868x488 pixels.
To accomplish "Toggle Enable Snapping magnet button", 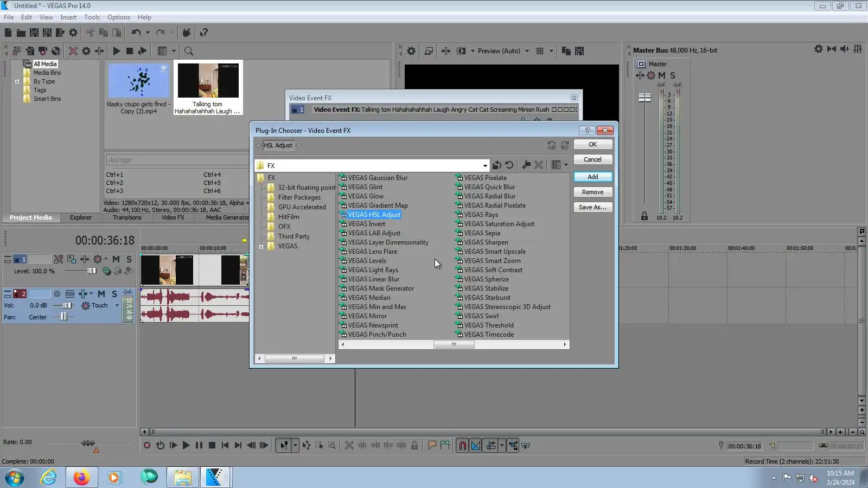I will (462, 446).
